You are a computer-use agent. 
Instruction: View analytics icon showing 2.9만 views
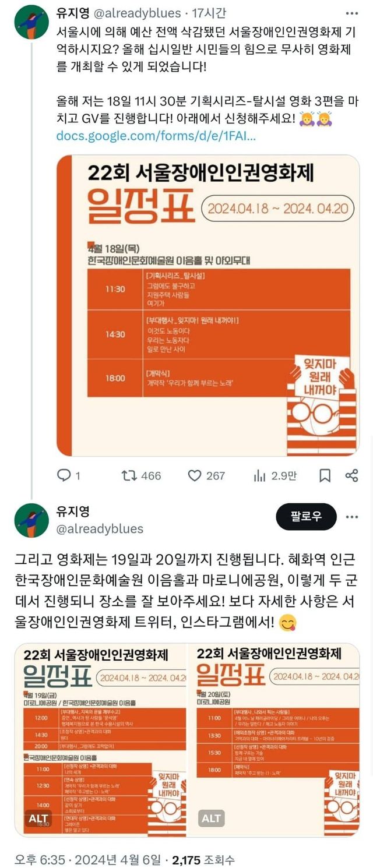point(259,476)
